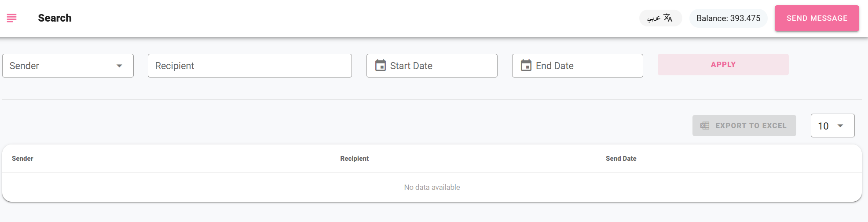The image size is (868, 222).
Task: Expand the Sender dropdown arrow
Action: coord(119,66)
